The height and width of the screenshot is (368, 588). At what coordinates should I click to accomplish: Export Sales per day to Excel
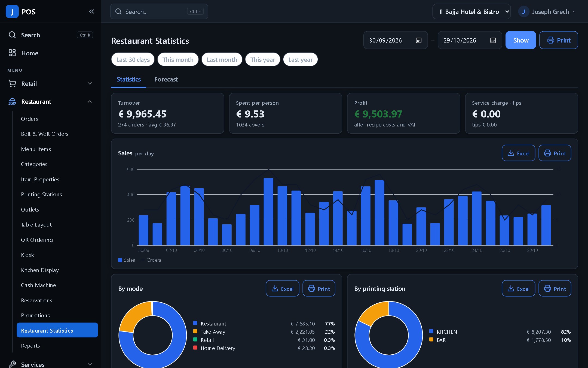click(518, 153)
